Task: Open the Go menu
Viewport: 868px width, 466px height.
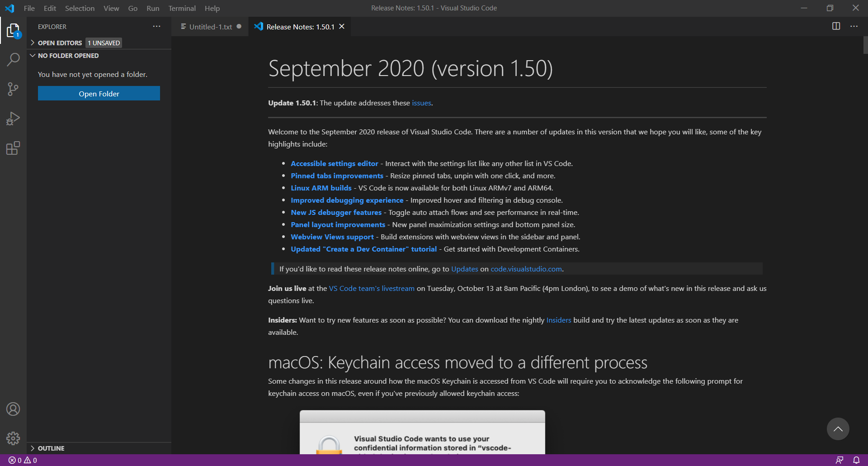Action: 132,8
